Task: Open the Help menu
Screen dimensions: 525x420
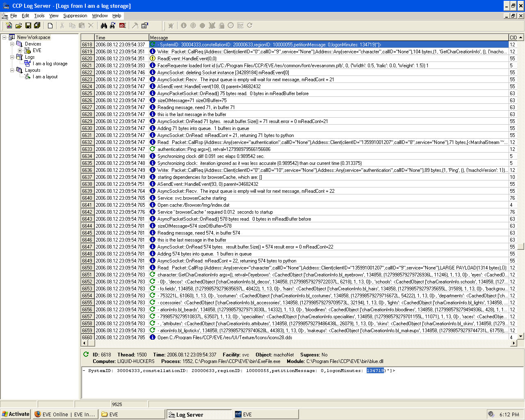Action: click(117, 16)
